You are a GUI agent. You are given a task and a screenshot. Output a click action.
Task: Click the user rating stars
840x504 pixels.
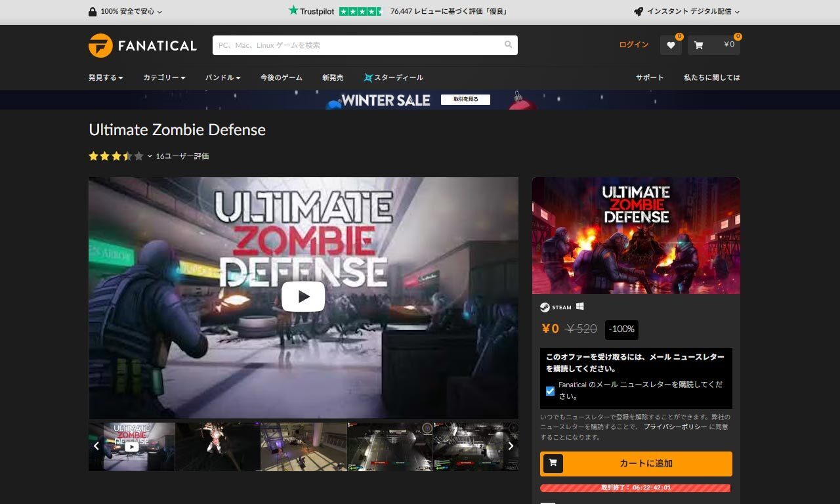coord(116,156)
